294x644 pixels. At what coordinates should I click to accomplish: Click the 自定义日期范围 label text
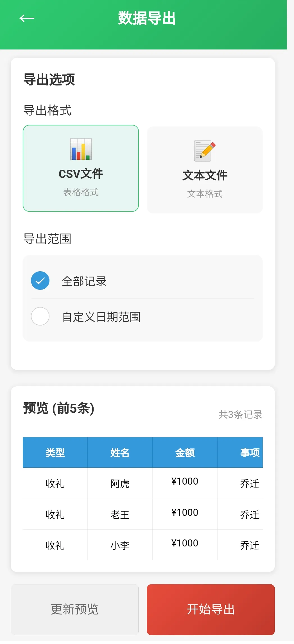(101, 317)
